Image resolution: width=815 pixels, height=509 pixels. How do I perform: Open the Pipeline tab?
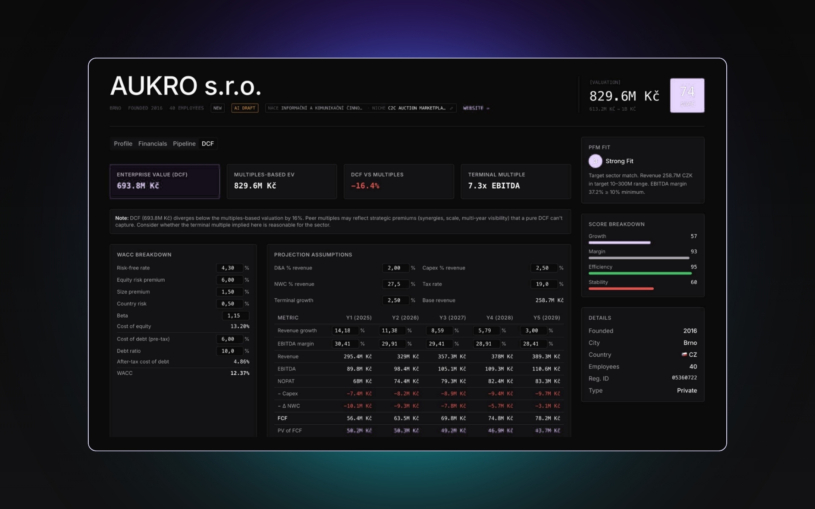[184, 143]
